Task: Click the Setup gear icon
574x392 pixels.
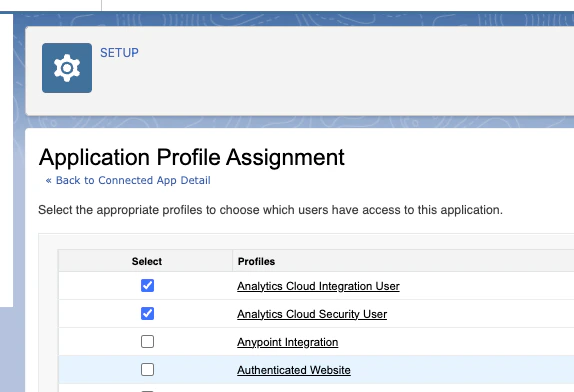Action: (x=67, y=68)
